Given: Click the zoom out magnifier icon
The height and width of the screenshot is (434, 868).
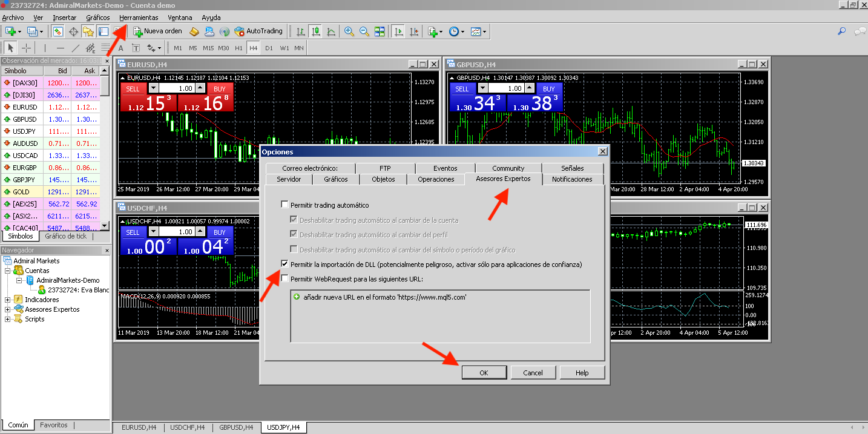Looking at the screenshot, I should pos(364,31).
